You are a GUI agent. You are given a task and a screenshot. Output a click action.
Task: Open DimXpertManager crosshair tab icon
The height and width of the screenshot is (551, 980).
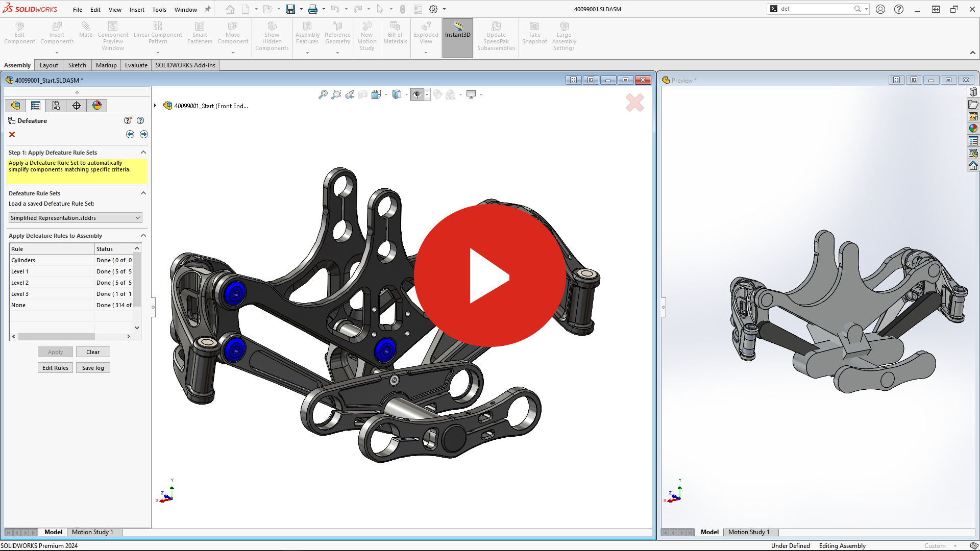tap(77, 106)
